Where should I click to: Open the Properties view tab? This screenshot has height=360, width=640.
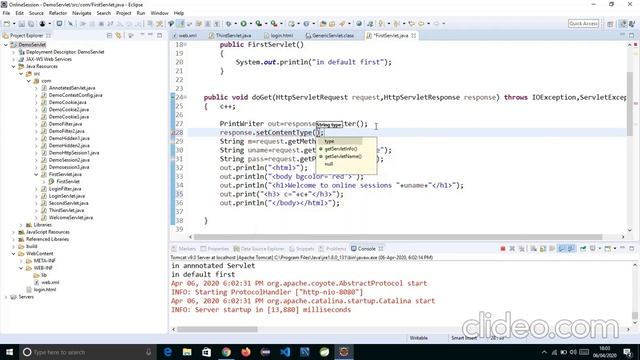(x=215, y=249)
